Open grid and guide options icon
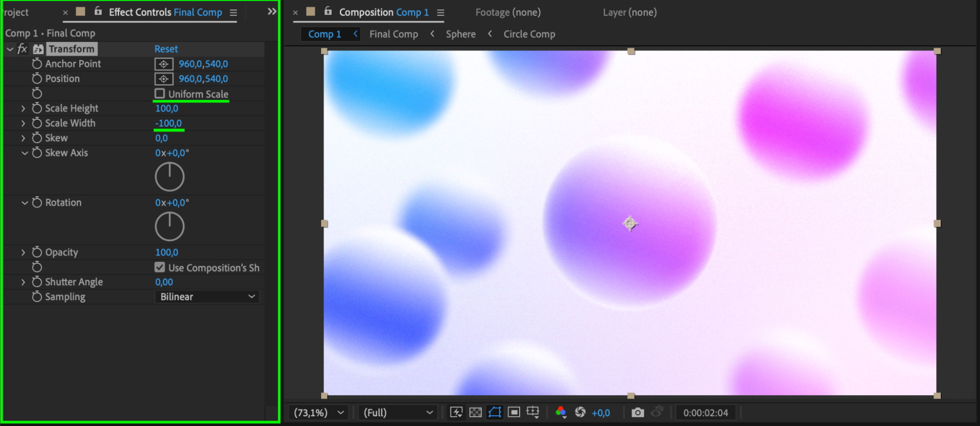 pos(533,412)
